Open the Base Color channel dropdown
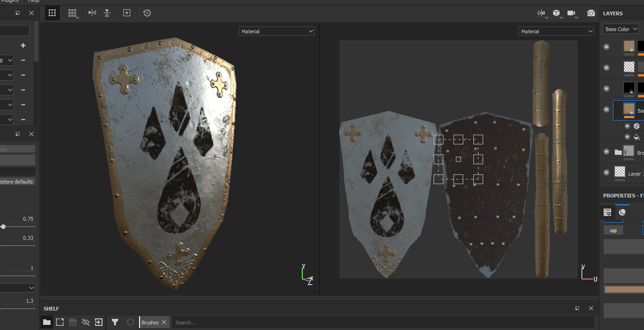The width and height of the screenshot is (644, 330). tap(621, 29)
